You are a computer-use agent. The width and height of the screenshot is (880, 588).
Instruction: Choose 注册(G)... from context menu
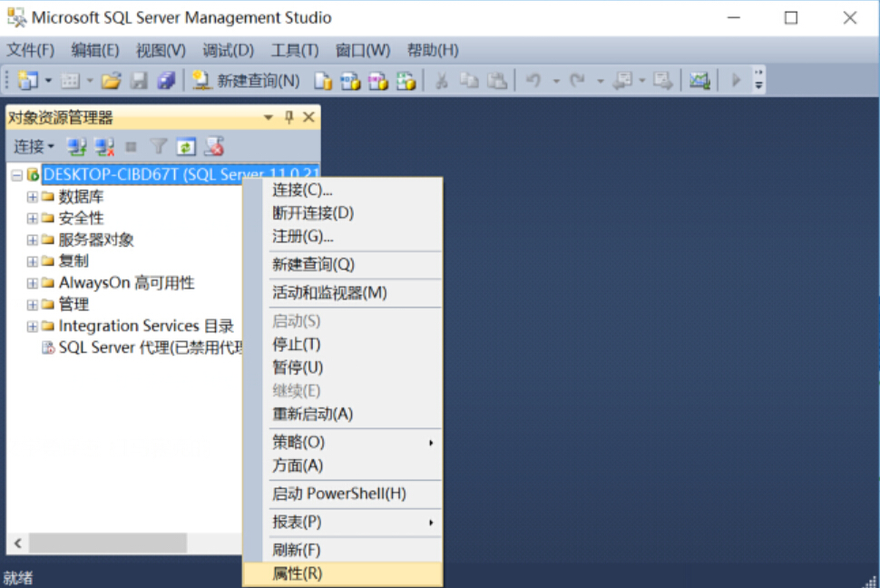point(343,237)
